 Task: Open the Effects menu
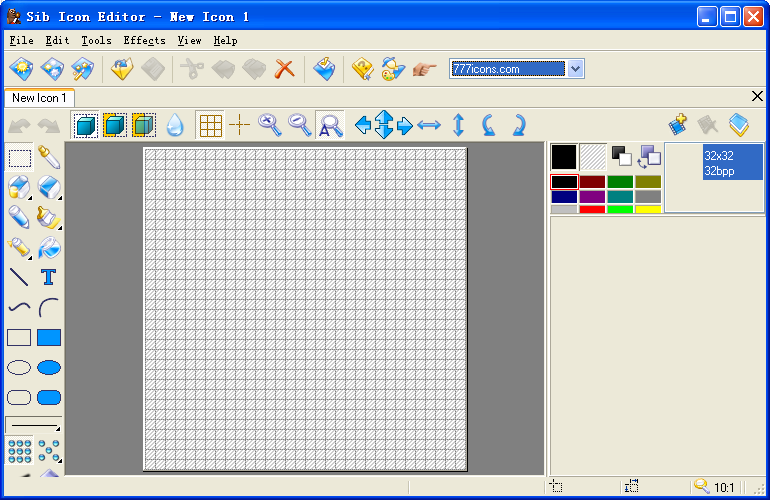click(144, 41)
